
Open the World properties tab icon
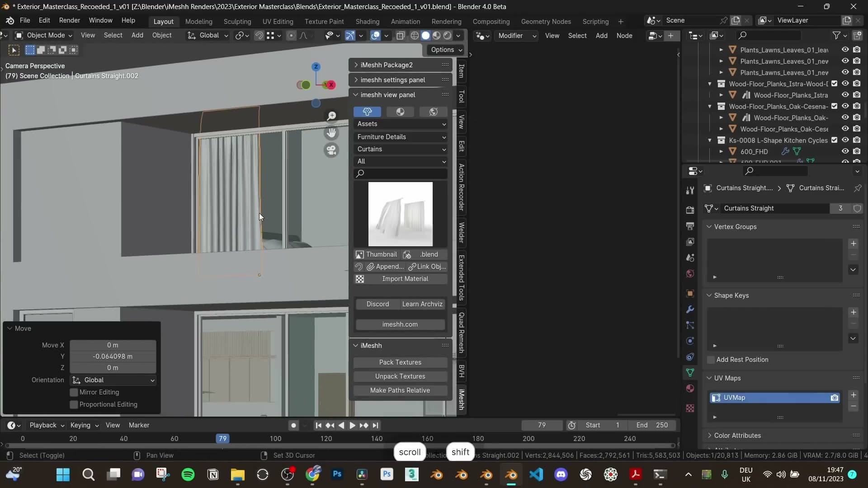[x=690, y=273]
